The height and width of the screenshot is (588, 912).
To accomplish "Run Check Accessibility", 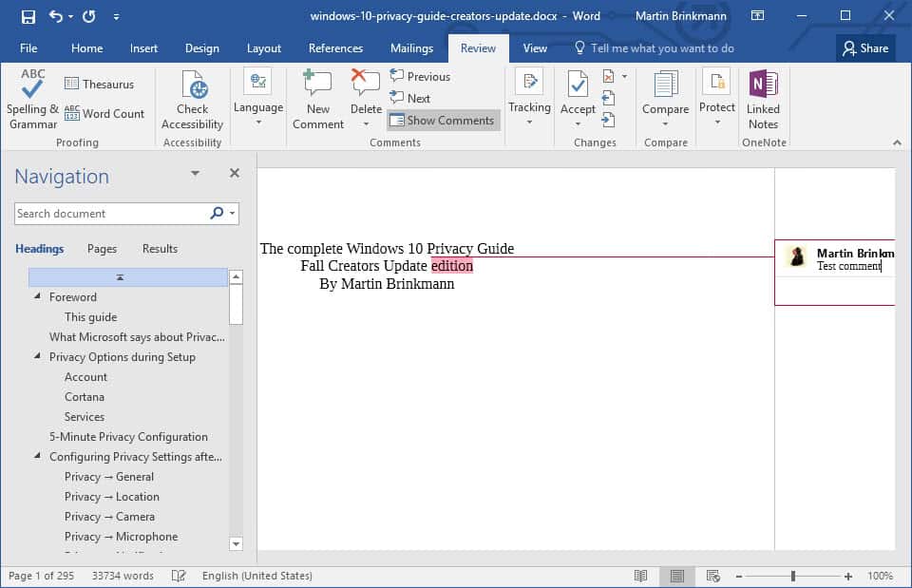I will tap(193, 100).
